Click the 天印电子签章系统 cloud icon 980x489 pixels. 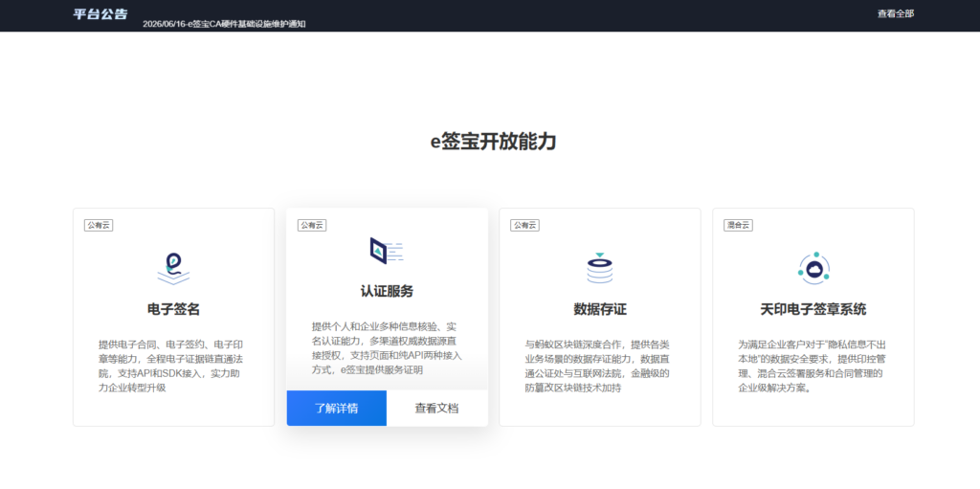click(813, 268)
